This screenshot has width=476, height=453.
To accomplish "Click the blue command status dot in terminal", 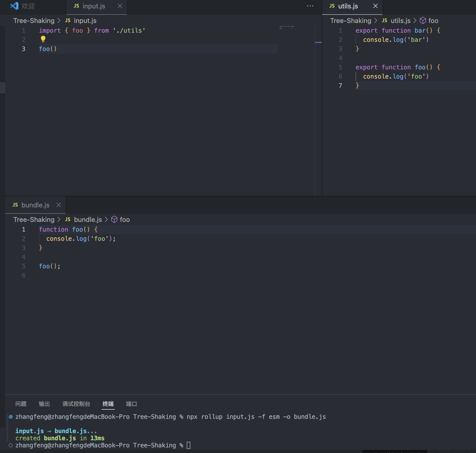I will [11, 417].
